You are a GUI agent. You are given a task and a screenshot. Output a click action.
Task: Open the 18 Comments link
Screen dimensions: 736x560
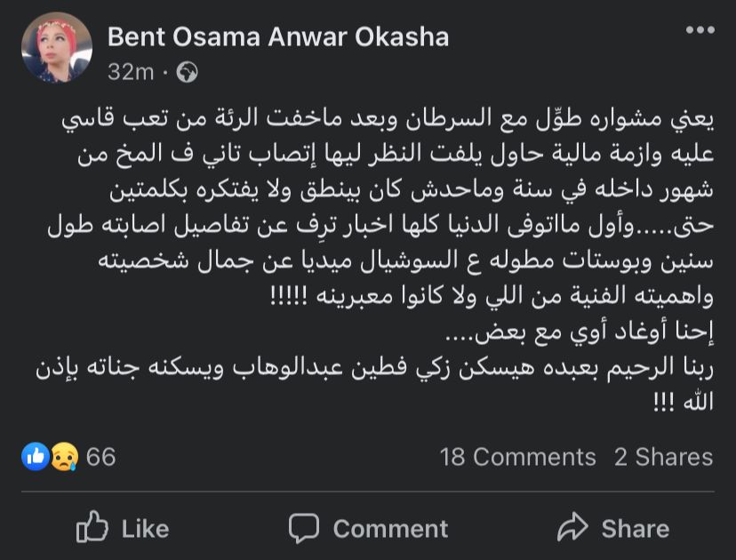click(x=517, y=457)
